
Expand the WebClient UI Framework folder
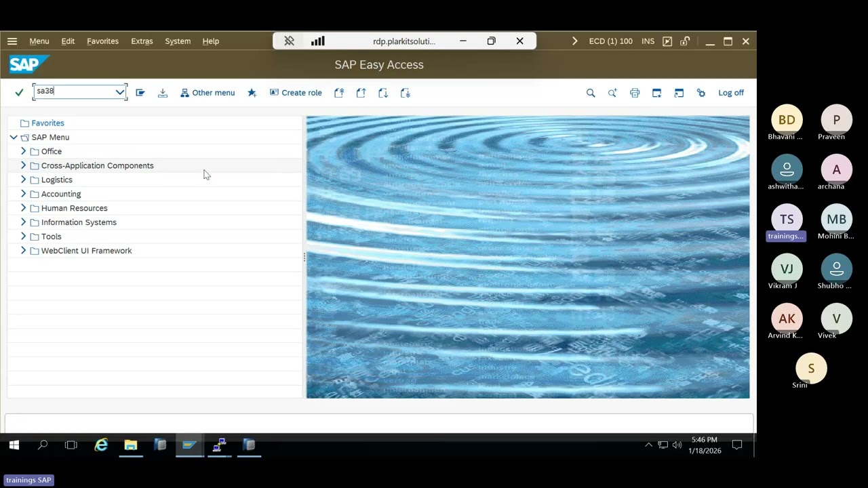24,251
